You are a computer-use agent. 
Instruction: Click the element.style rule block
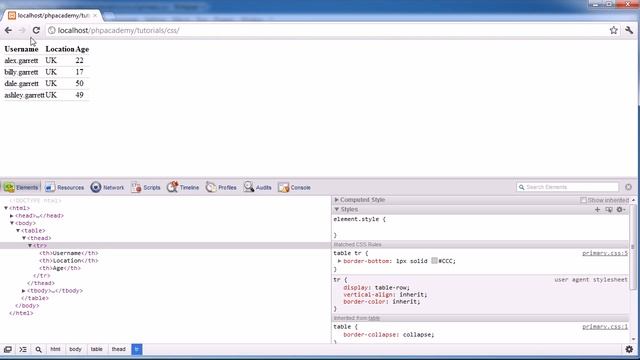point(480,227)
